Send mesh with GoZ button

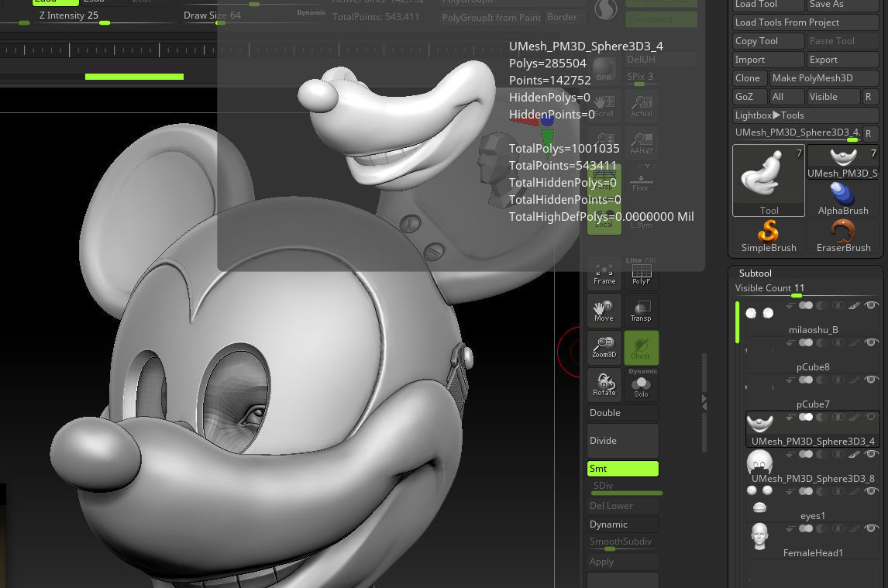pyautogui.click(x=750, y=97)
